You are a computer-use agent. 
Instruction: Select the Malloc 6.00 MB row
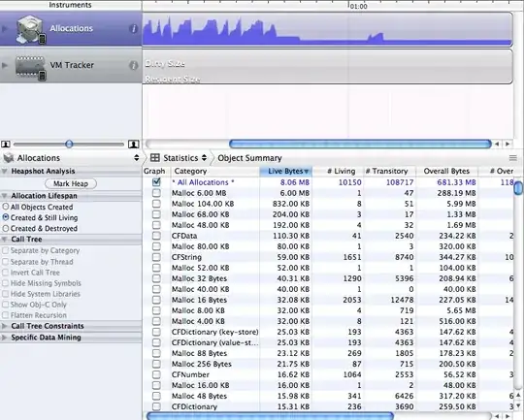click(328, 193)
